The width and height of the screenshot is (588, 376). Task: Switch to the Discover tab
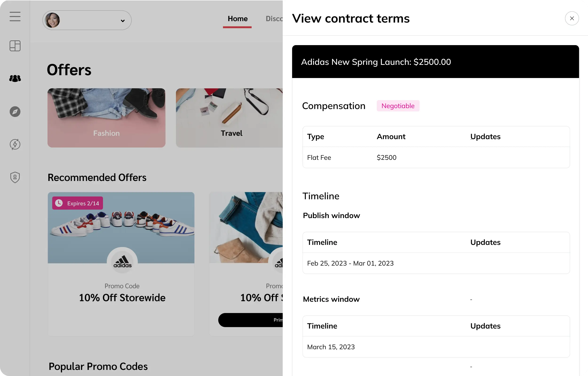[274, 19]
